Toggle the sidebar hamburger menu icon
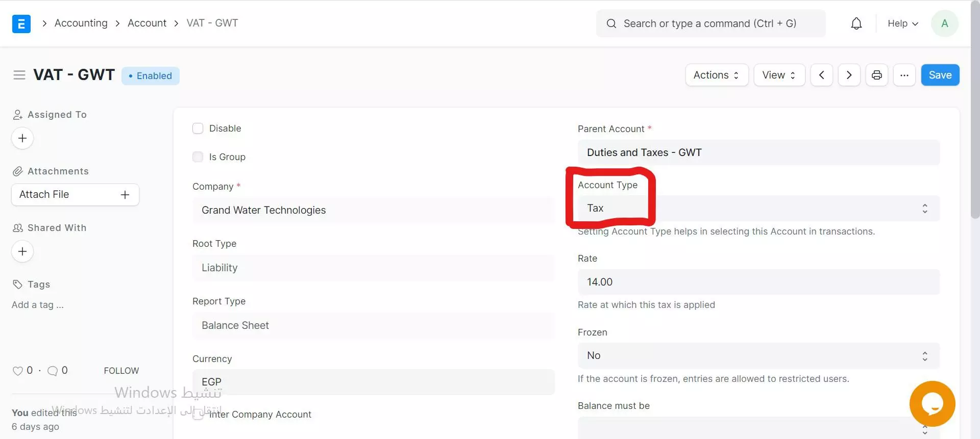 pyautogui.click(x=19, y=75)
